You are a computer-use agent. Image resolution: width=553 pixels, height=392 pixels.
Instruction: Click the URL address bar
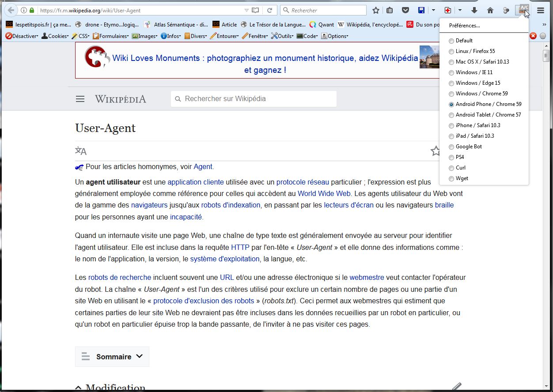(141, 10)
